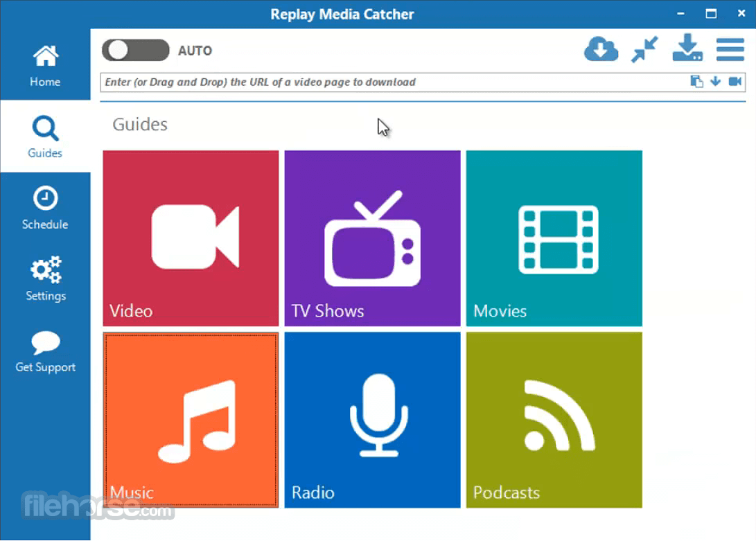Click the compact view arrows icon

tap(644, 49)
